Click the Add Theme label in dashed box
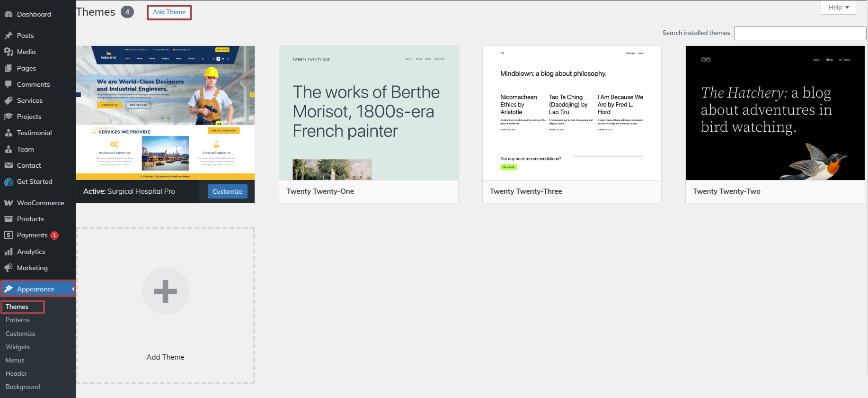 click(166, 357)
